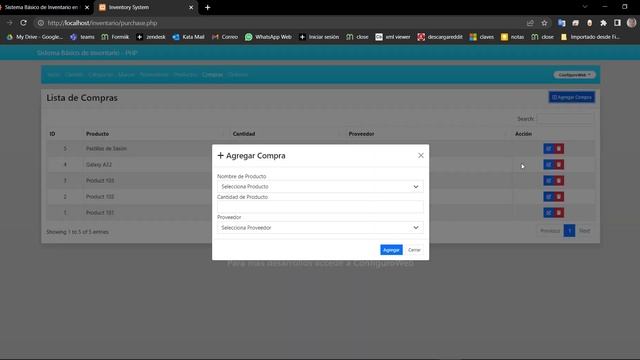Open a new browser tab
640x360 pixels.
207,7
